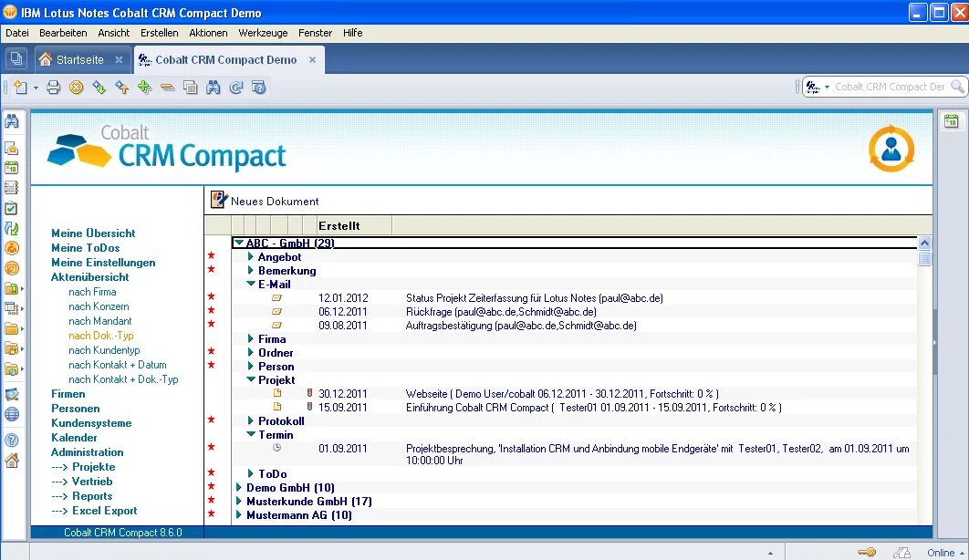
Task: Click the binoculars icon at top of left sidebar
Action: point(12,121)
